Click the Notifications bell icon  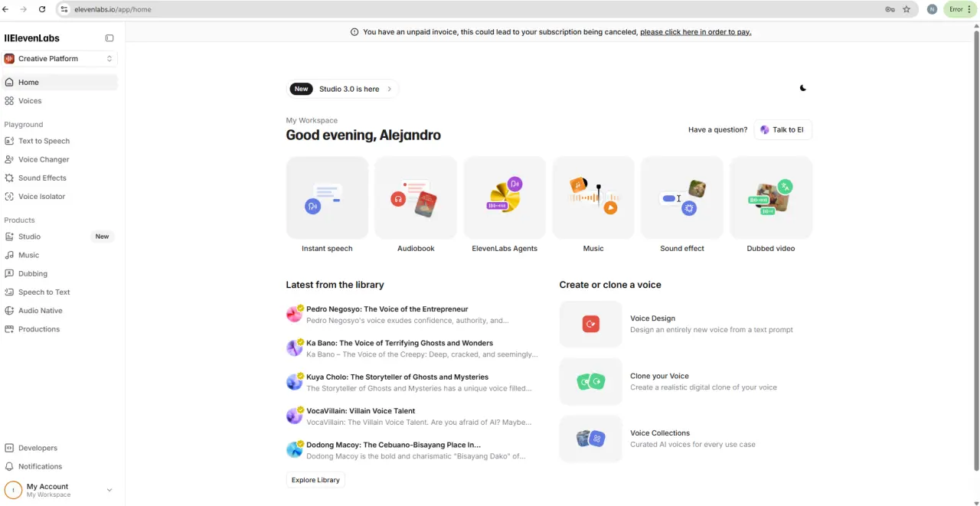(9, 466)
